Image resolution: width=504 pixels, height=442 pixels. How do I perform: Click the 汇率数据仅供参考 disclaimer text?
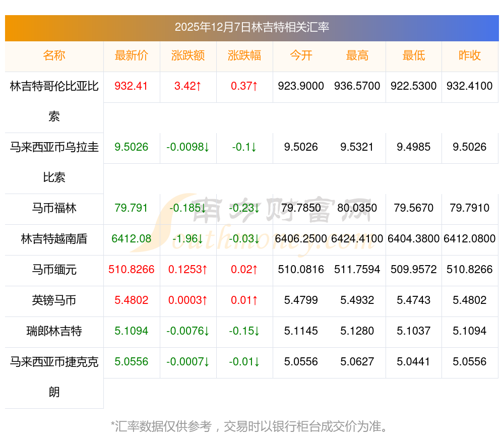coord(251,426)
